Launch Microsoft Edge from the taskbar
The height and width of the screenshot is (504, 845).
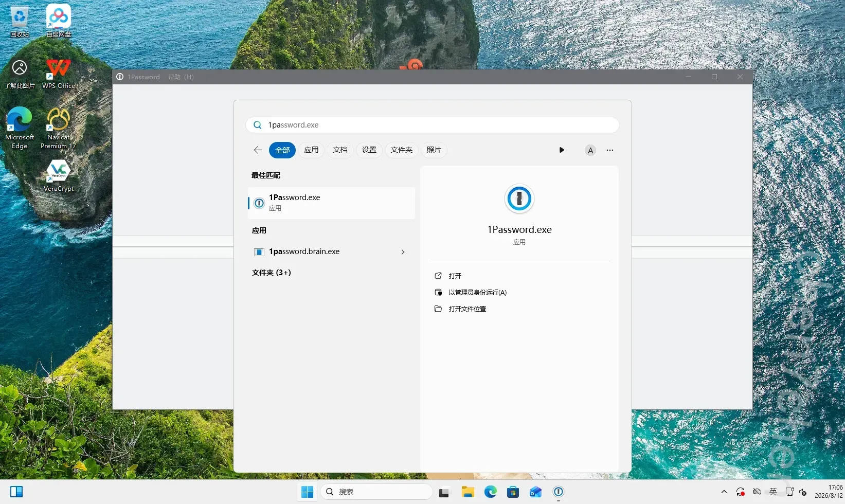[491, 492]
